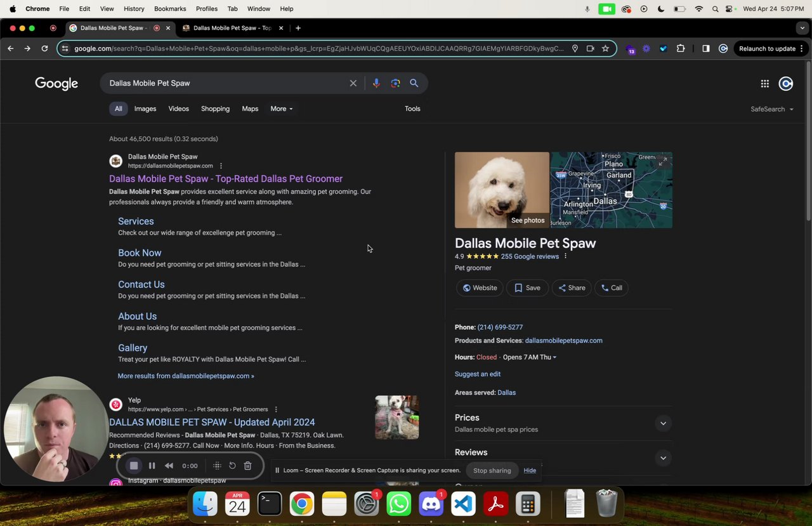Expand the business hours dropdown
This screenshot has width=812, height=526.
tap(554, 357)
